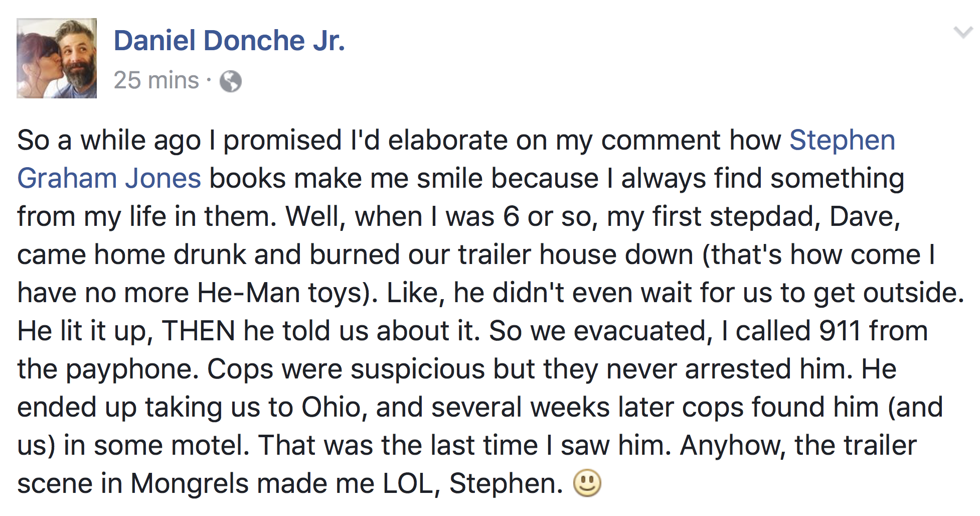980x516 pixels.
Task: Click "911" in the post text
Action: pyautogui.click(x=840, y=331)
